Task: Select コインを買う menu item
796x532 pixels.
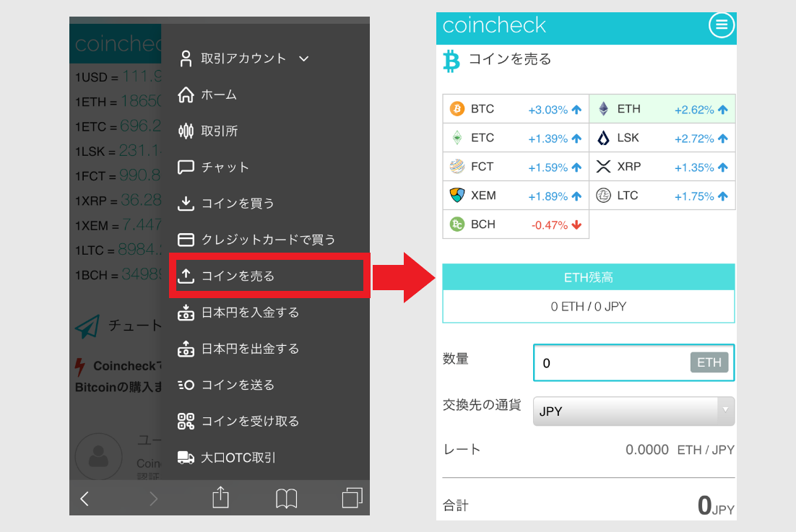Action: tap(238, 204)
